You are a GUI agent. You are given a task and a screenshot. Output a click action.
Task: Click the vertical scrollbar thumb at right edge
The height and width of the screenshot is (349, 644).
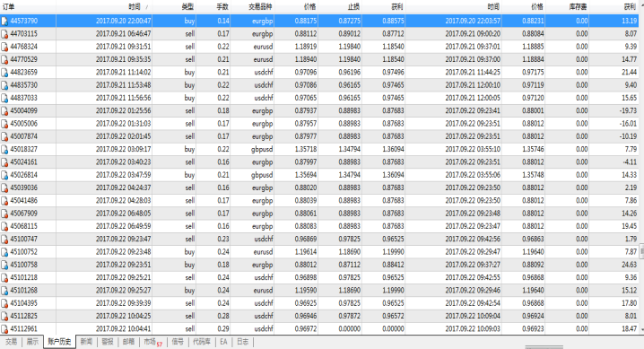pyautogui.click(x=641, y=250)
